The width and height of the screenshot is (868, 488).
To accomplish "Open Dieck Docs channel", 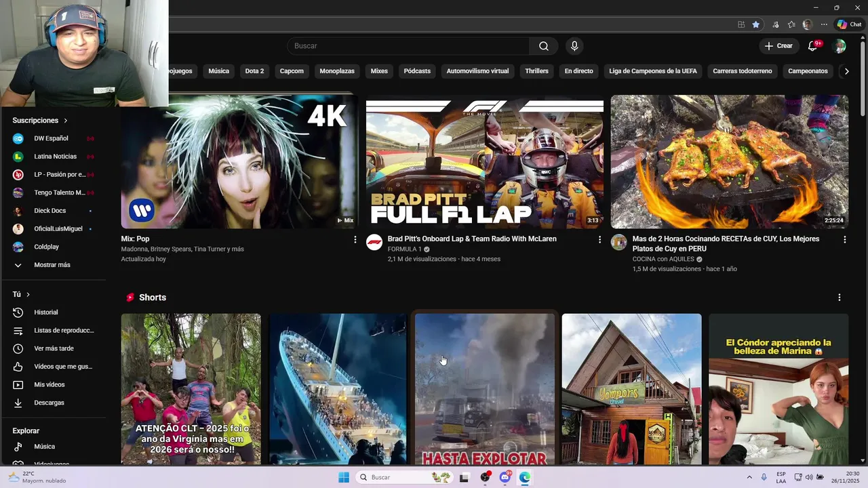I will point(54,211).
